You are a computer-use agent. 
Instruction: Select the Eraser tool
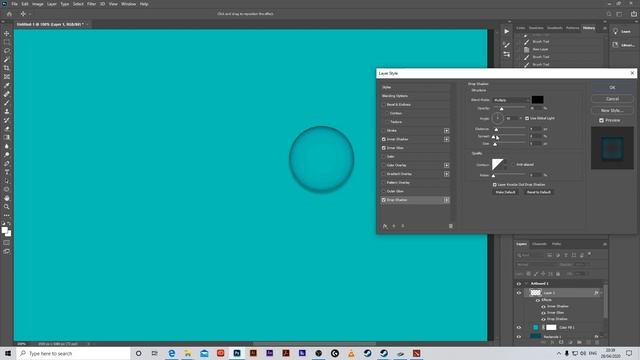pyautogui.click(x=7, y=129)
